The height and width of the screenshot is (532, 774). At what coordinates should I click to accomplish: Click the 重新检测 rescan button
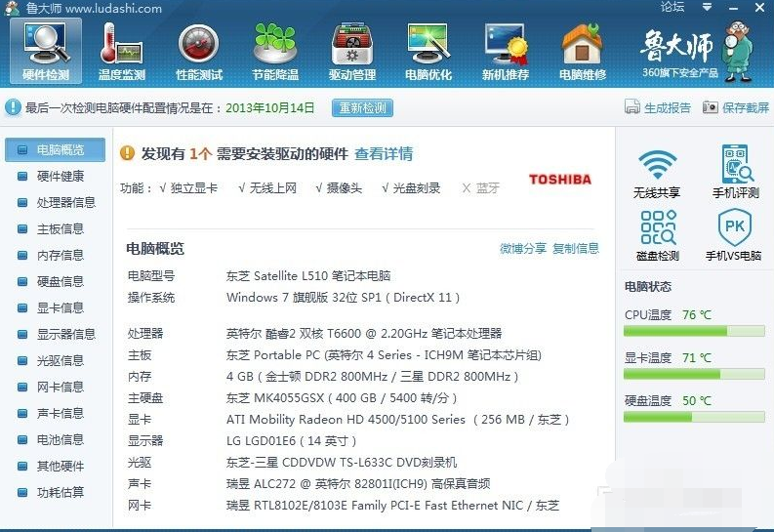[x=362, y=108]
